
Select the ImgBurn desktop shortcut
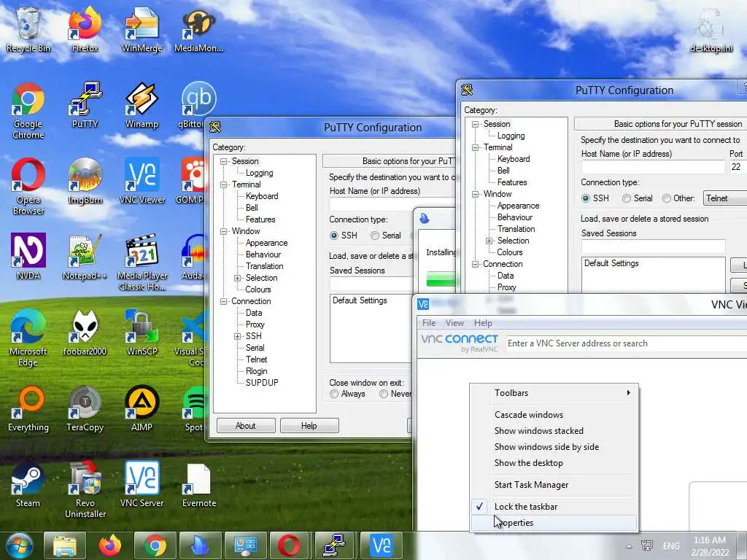[x=85, y=181]
